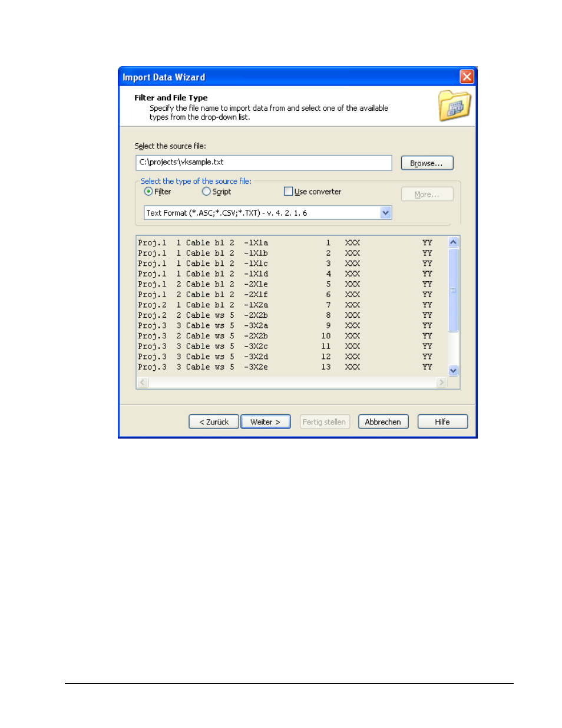Image resolution: width=562 pixels, height=728 pixels.
Task: Click the source file path field
Action: (x=264, y=162)
